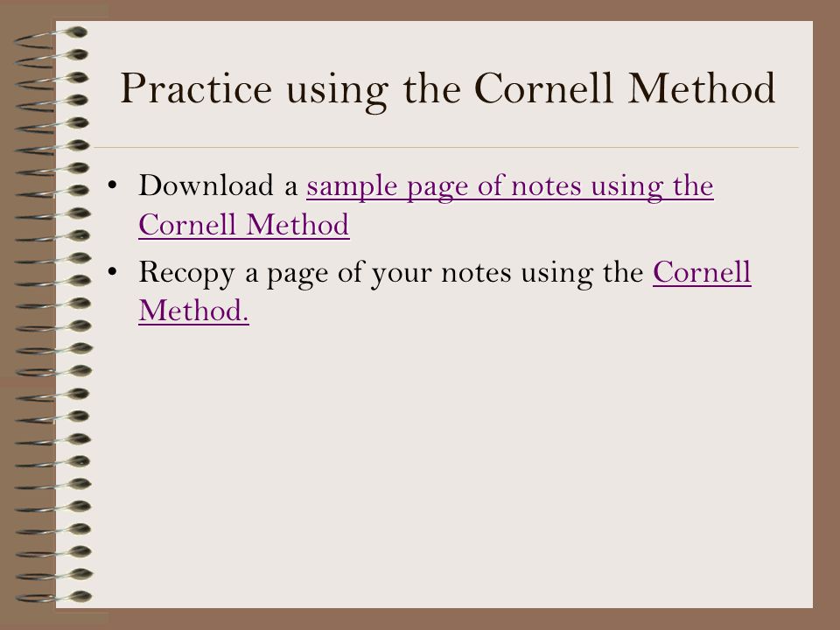This screenshot has width=840, height=630.
Task: Follow the Cornell Method link in second bullet
Action: point(702,271)
